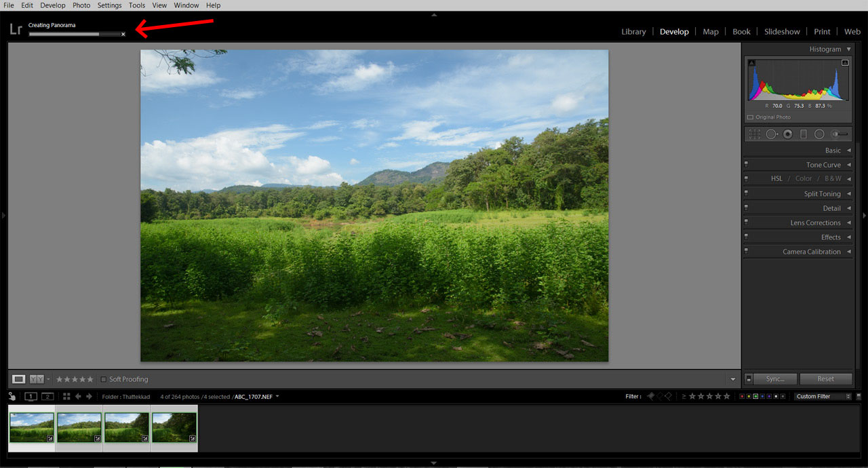This screenshot has width=868, height=468.
Task: Open the Photo menu
Action: pyautogui.click(x=81, y=5)
